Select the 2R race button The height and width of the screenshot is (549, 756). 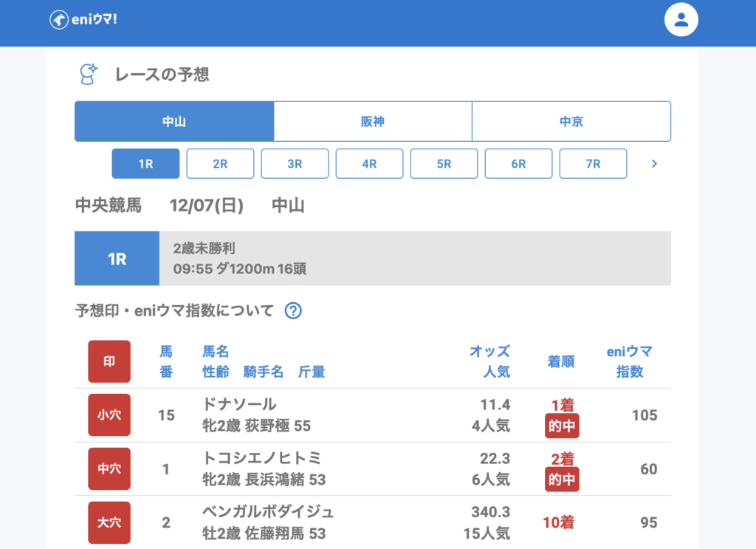pyautogui.click(x=220, y=164)
